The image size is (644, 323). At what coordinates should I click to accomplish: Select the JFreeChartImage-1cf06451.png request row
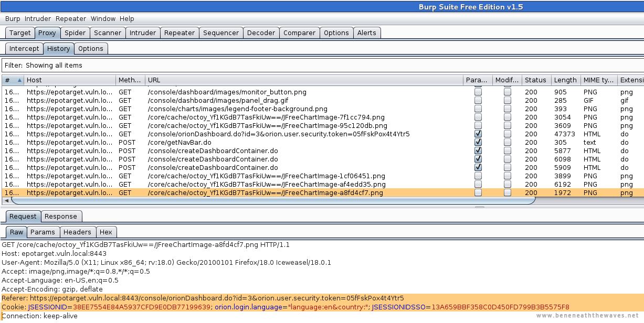[x=322, y=176]
